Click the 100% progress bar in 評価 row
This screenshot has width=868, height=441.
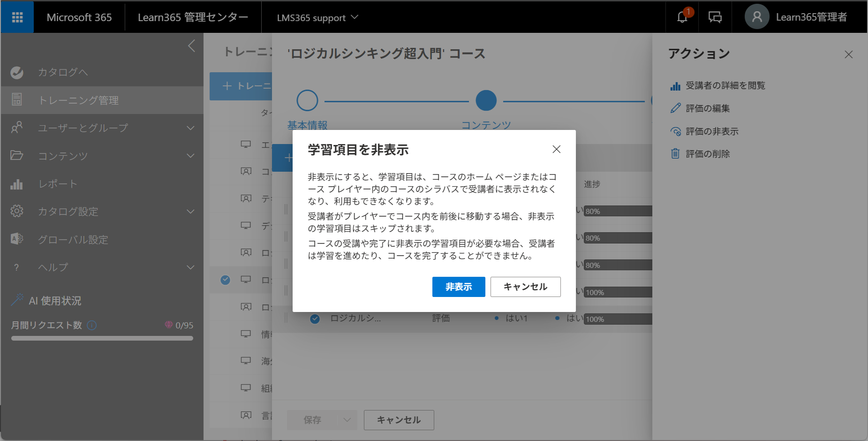coord(618,319)
